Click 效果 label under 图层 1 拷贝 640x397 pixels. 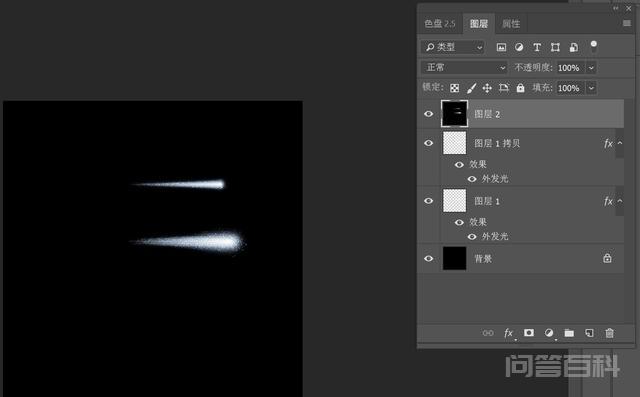[478, 164]
